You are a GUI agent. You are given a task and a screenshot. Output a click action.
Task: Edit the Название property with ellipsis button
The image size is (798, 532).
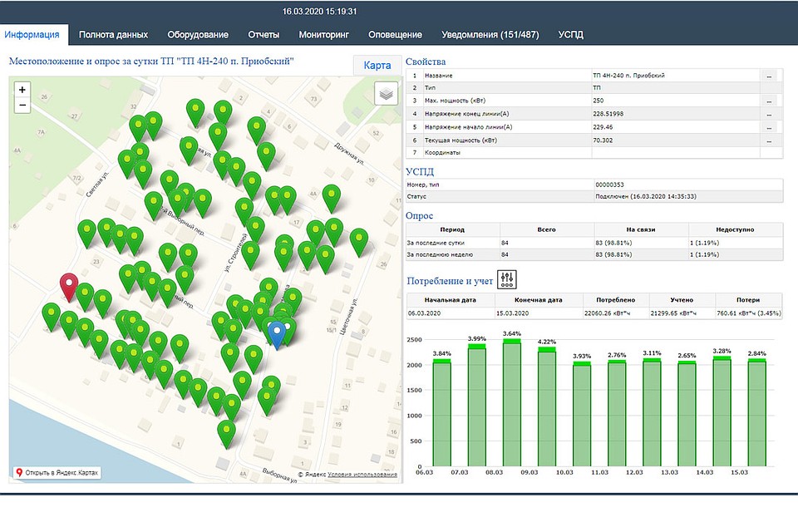tap(769, 76)
